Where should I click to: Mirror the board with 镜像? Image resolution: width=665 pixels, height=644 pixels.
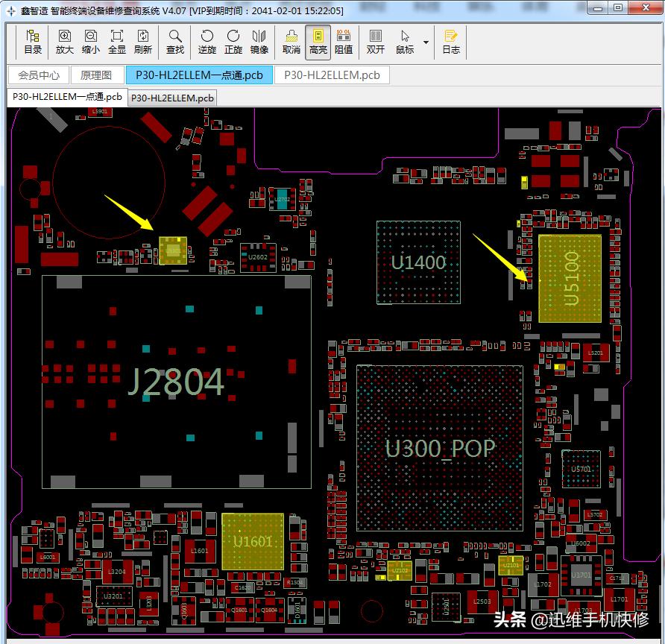(259, 42)
